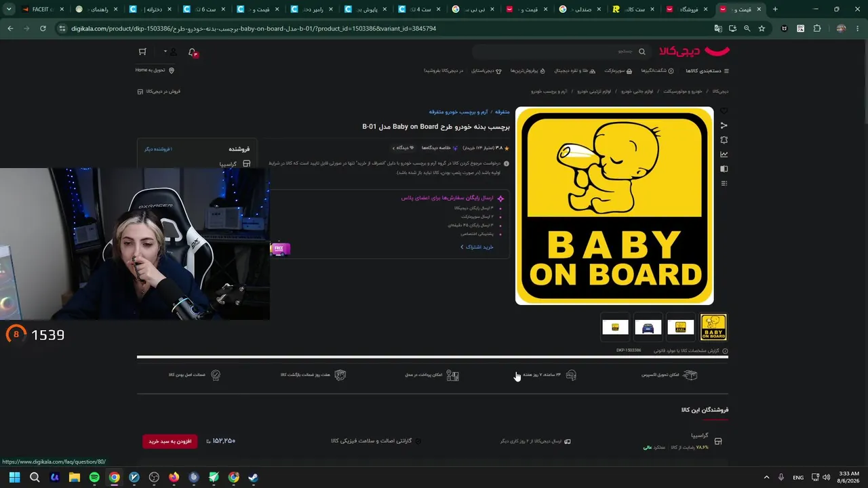Show hidden system tray icons
This screenshot has width=868, height=488.
click(x=766, y=477)
